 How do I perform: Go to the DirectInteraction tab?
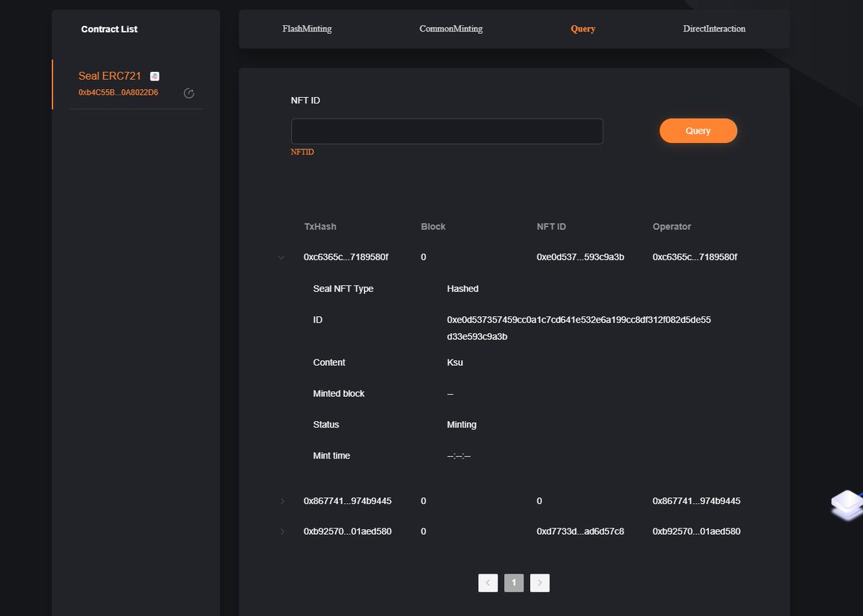pyautogui.click(x=714, y=29)
